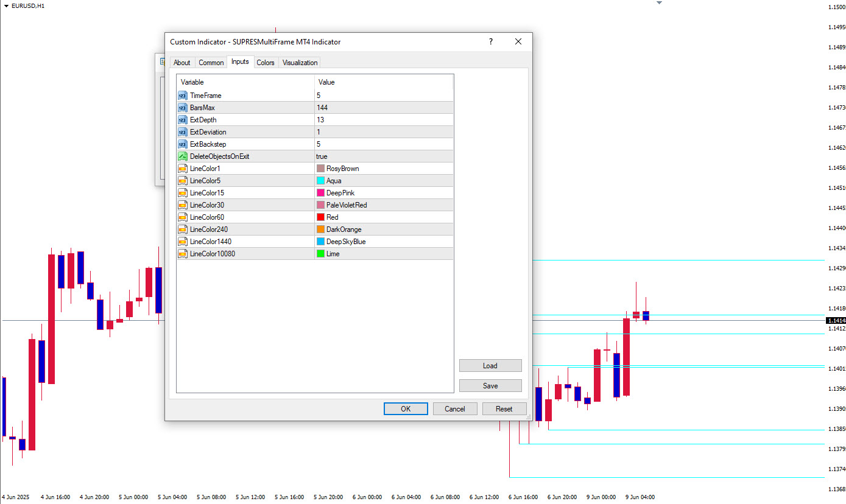The image size is (846, 504).
Task: Click the TimeFrame variable type icon
Action: 183,96
